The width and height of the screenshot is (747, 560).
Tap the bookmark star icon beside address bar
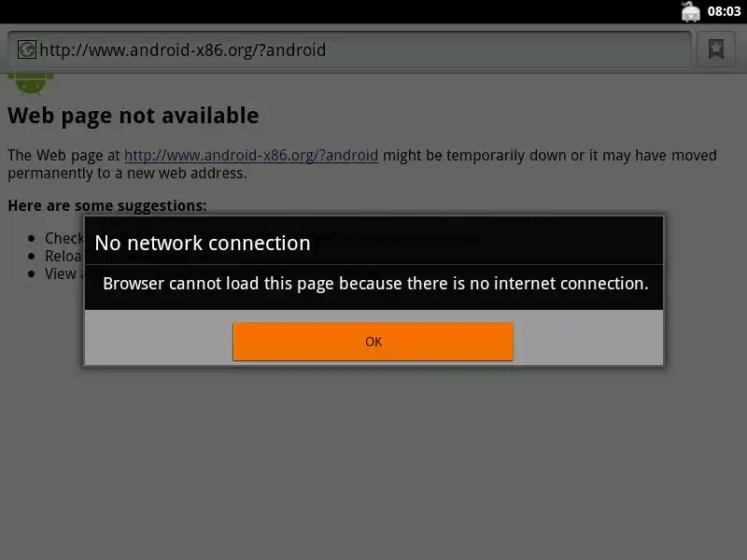[x=716, y=49]
